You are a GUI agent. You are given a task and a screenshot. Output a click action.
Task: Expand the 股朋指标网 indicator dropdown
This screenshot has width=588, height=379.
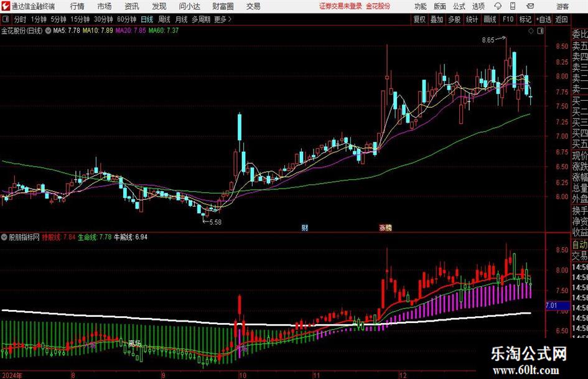pos(4,237)
